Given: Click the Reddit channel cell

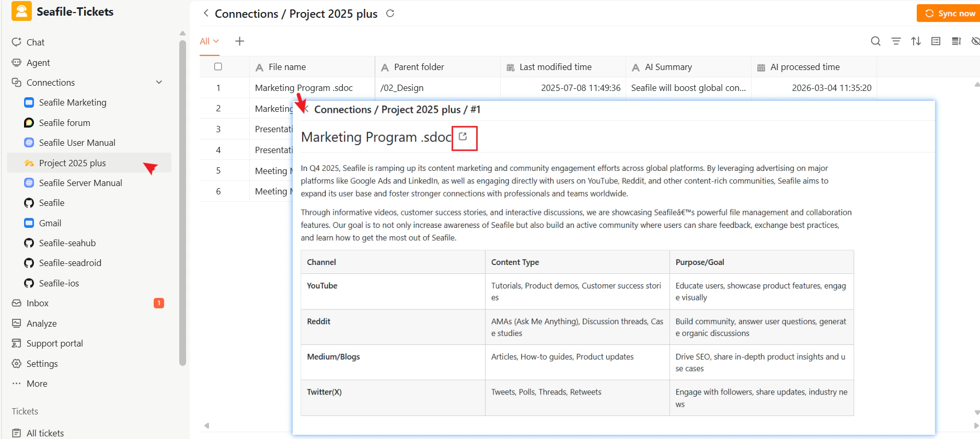Looking at the screenshot, I should click(393, 327).
